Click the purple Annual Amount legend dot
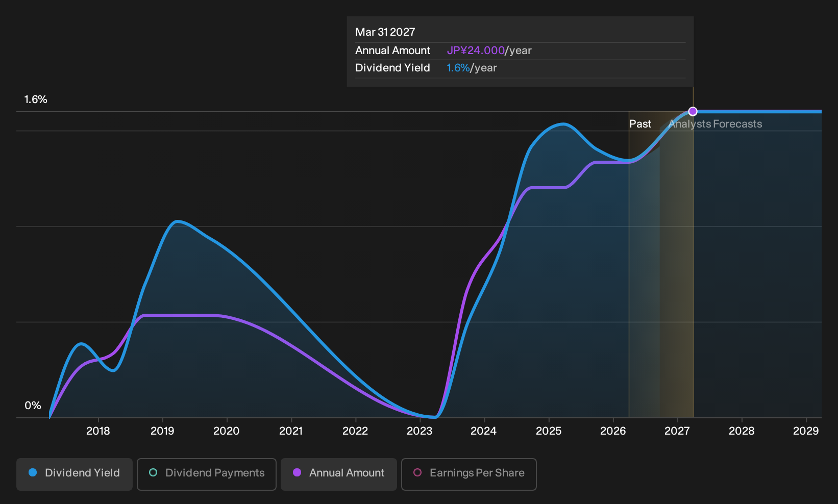This screenshot has width=838, height=504. pos(297,473)
